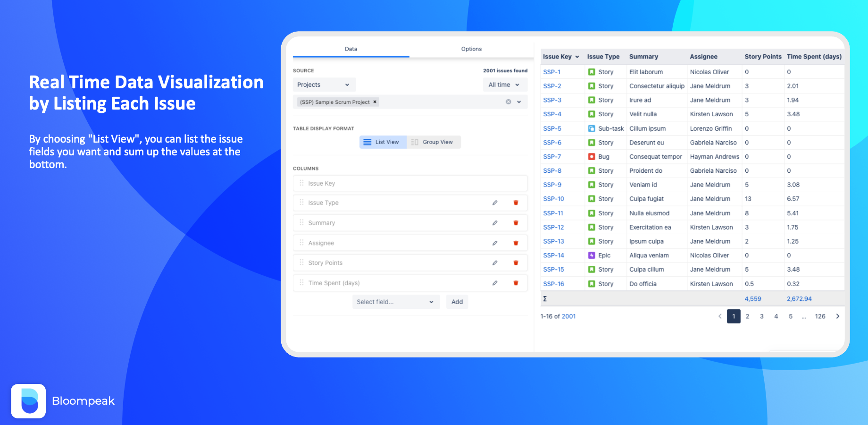
Task: Click the Summary column header
Action: [x=643, y=57]
